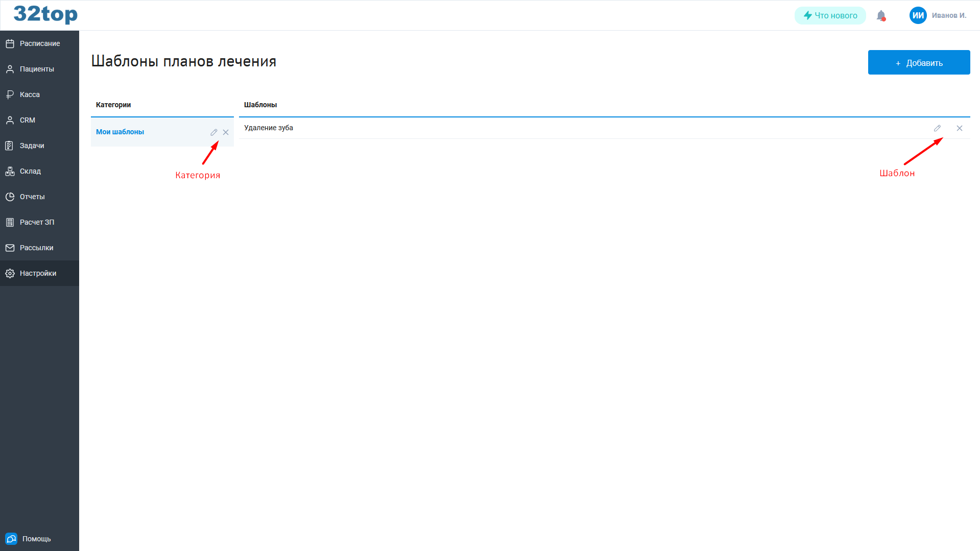The image size is (980, 551).
Task: Delete the Удаление зуба template
Action: tap(960, 128)
